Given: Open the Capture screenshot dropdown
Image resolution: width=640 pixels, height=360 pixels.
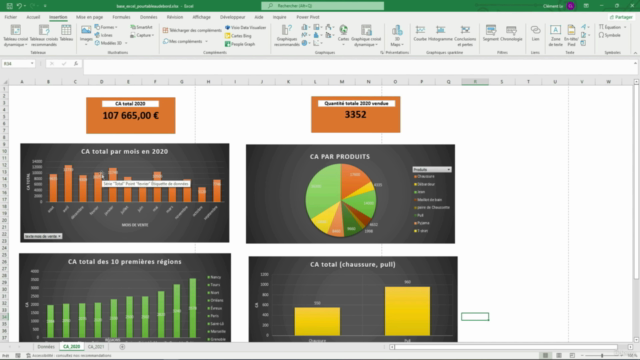Looking at the screenshot, I should pyautogui.click(x=142, y=35).
